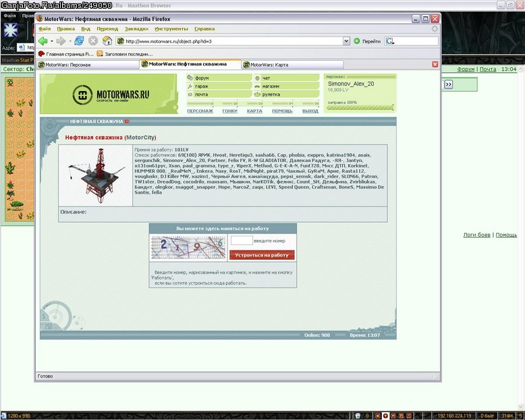Click the заправка 100% fuel progress bar
Viewport: 525px width, 420px height.
[360, 107]
